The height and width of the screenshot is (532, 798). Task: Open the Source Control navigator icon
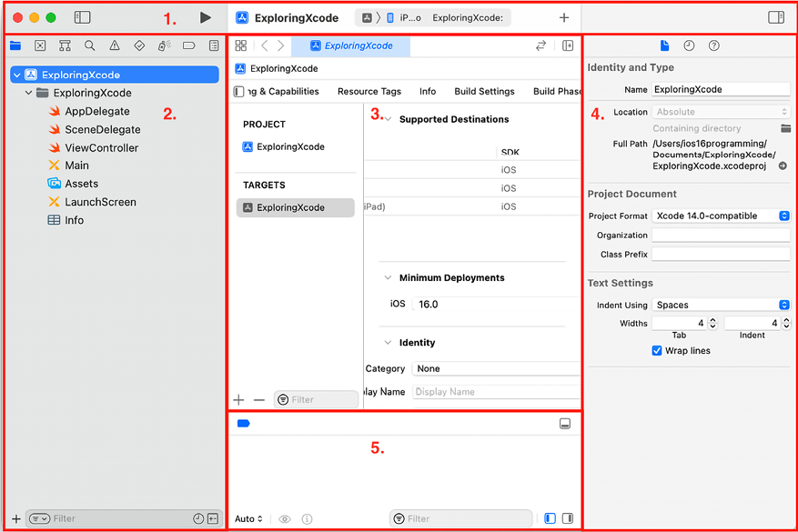[40, 45]
